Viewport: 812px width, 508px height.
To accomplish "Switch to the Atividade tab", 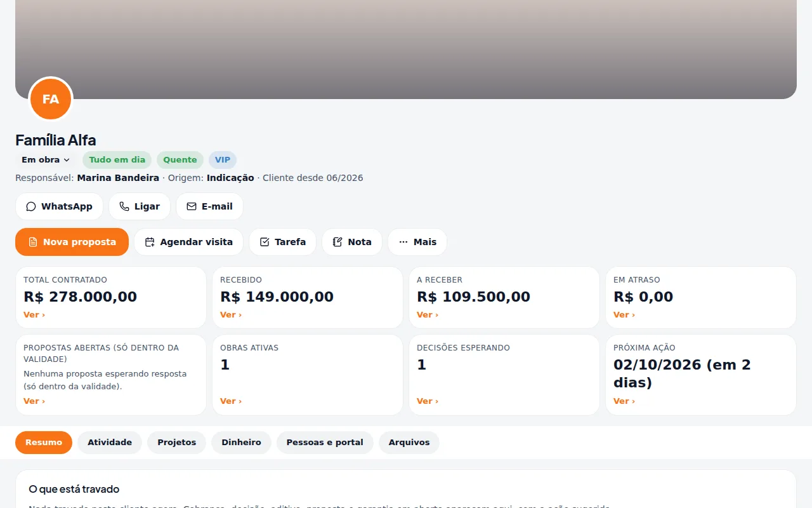I will click(110, 443).
